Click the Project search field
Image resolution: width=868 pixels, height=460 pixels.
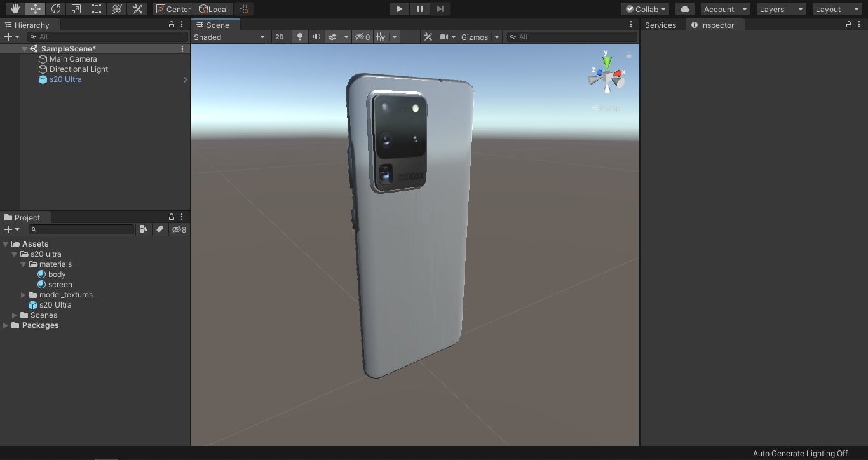tap(81, 229)
